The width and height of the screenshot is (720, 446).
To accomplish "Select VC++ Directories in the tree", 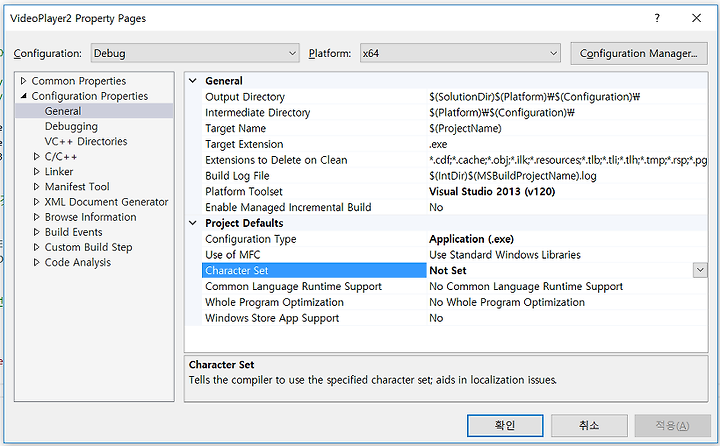I will click(86, 141).
